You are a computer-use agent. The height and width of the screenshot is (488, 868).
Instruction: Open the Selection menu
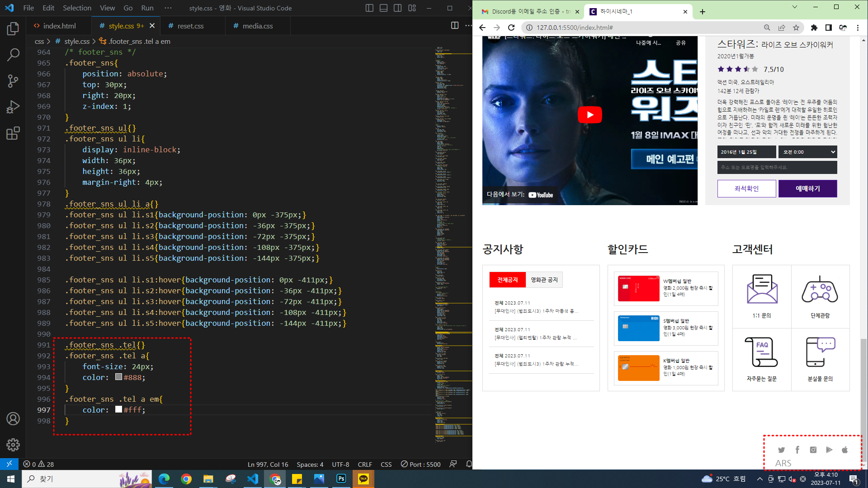coord(77,8)
